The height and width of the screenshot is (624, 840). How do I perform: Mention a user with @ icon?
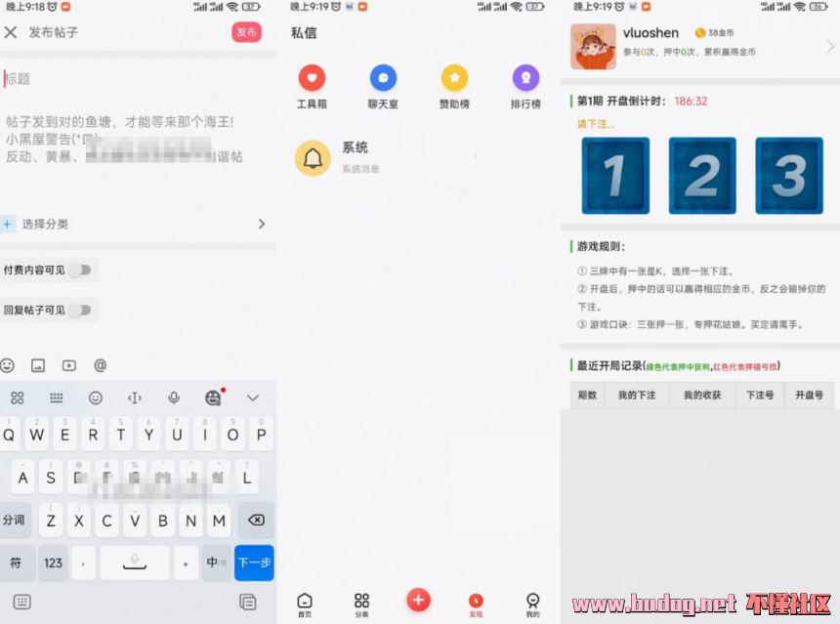coord(101,365)
